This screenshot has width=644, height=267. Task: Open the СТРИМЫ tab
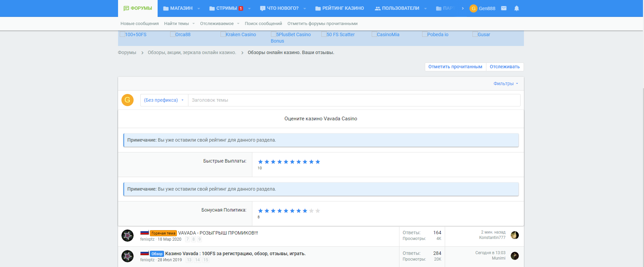[x=226, y=8]
